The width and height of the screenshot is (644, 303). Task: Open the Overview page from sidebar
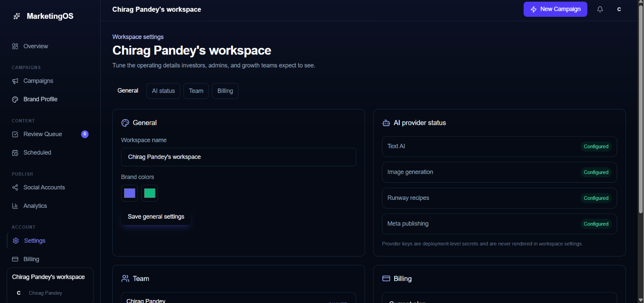(50, 46)
